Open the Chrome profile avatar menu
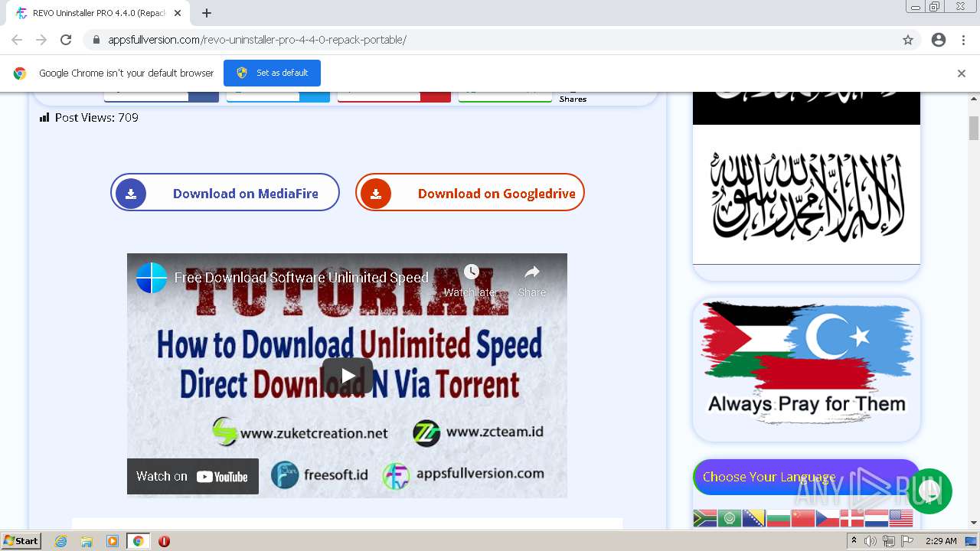Viewport: 980px width, 551px height. 939,40
